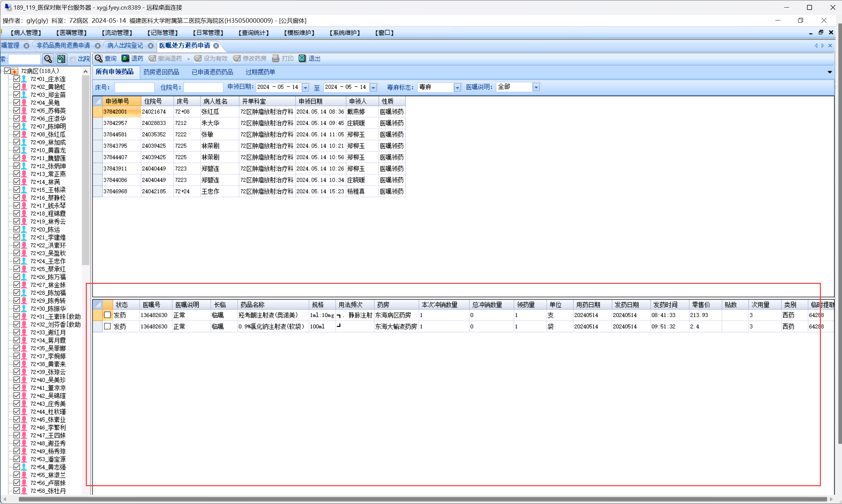Click the horizontal scrollbar at the bottom
This screenshot has height=504, width=842.
coord(421,499)
